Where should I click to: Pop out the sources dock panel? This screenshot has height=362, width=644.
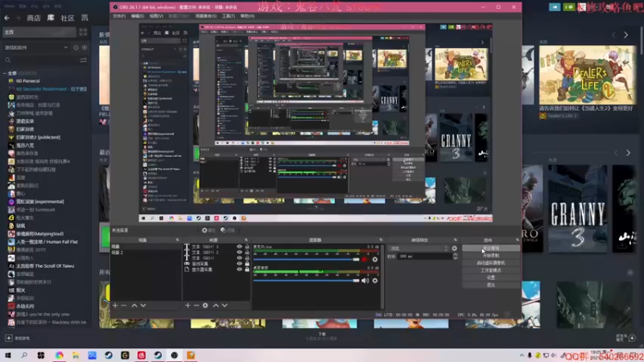[x=246, y=240]
